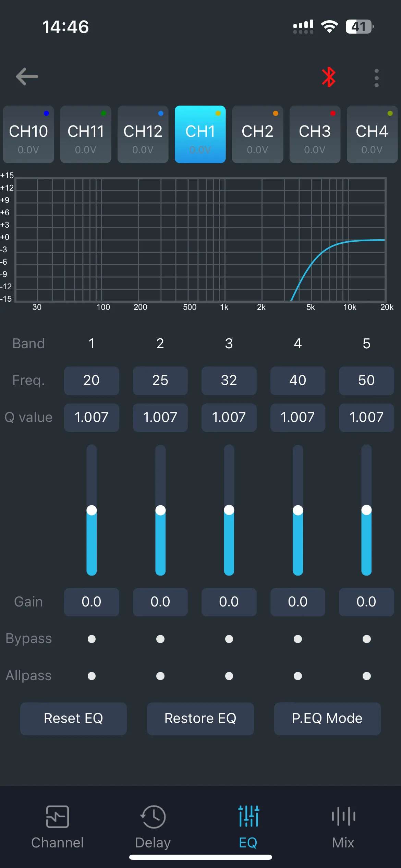The image size is (401, 868).
Task: Select channel CH3
Action: click(315, 134)
